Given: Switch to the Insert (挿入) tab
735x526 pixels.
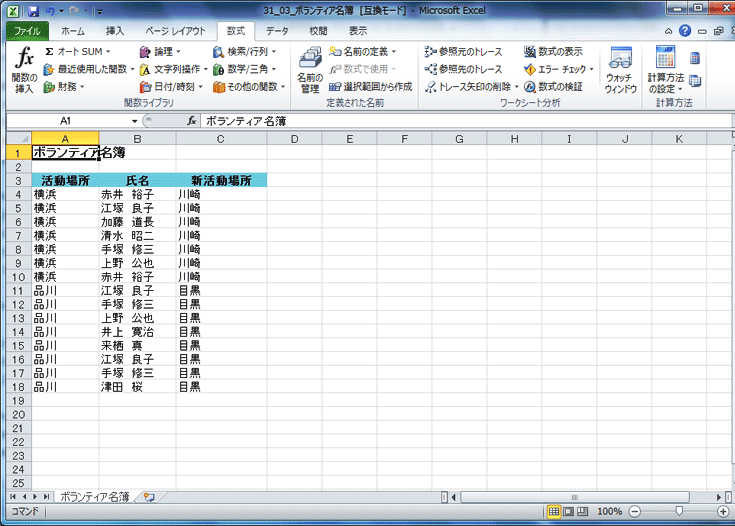Looking at the screenshot, I should [x=115, y=31].
